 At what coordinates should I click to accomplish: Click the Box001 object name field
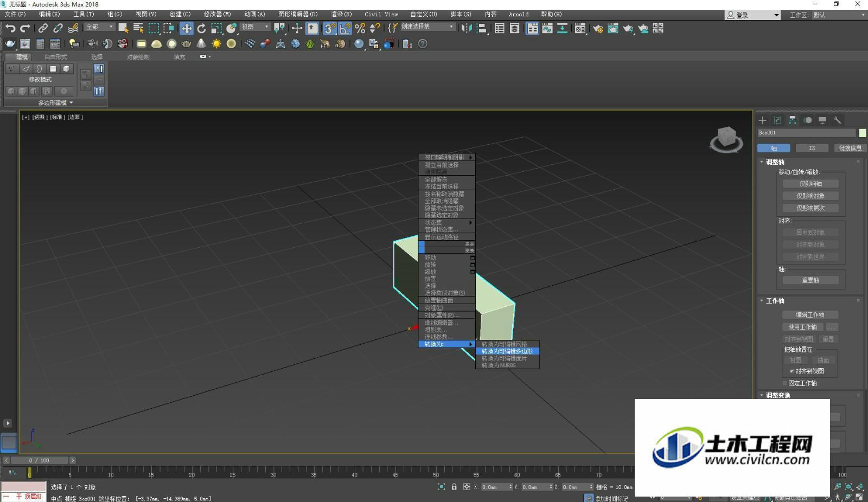(807, 133)
